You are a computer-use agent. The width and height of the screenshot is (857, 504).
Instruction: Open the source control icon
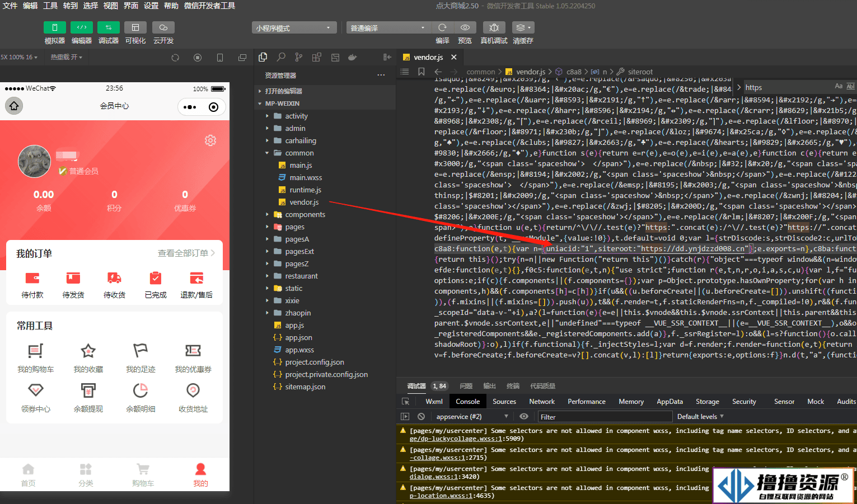tap(299, 57)
